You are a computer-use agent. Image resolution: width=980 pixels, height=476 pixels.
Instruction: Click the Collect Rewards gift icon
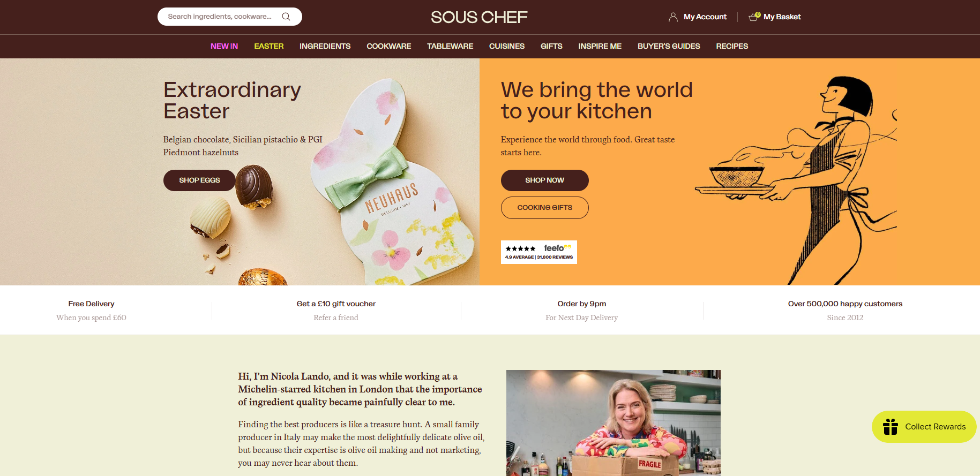(x=891, y=427)
